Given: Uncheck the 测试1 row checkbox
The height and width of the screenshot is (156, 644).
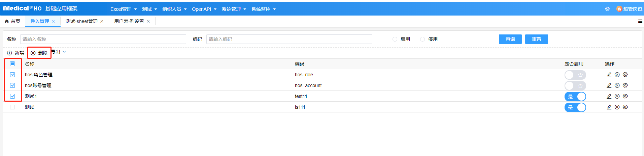Looking at the screenshot, I should pos(12,96).
